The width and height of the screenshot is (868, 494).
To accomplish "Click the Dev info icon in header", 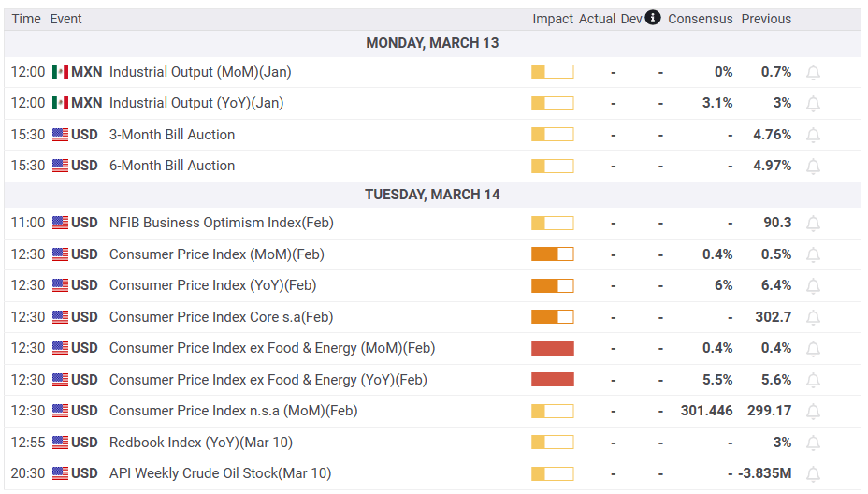I will [x=653, y=18].
